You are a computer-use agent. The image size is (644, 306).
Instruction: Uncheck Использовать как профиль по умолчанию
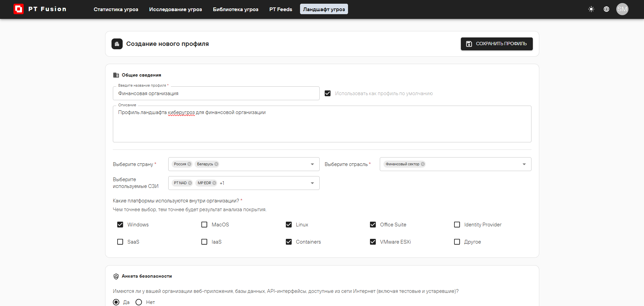click(x=327, y=93)
